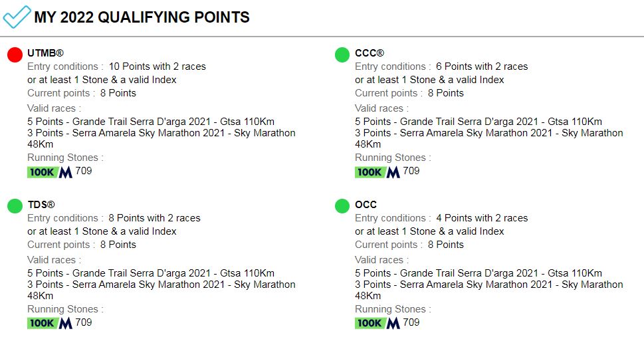Click the 709 index value under TDS
Screen dimensions: 644x357
[x=84, y=322]
